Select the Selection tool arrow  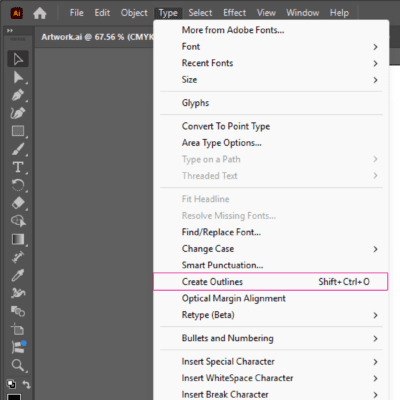click(18, 59)
